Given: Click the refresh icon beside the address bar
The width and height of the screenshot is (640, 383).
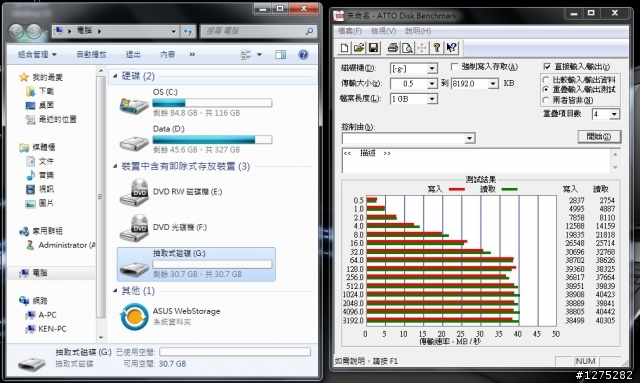Looking at the screenshot, I should click(x=188, y=31).
